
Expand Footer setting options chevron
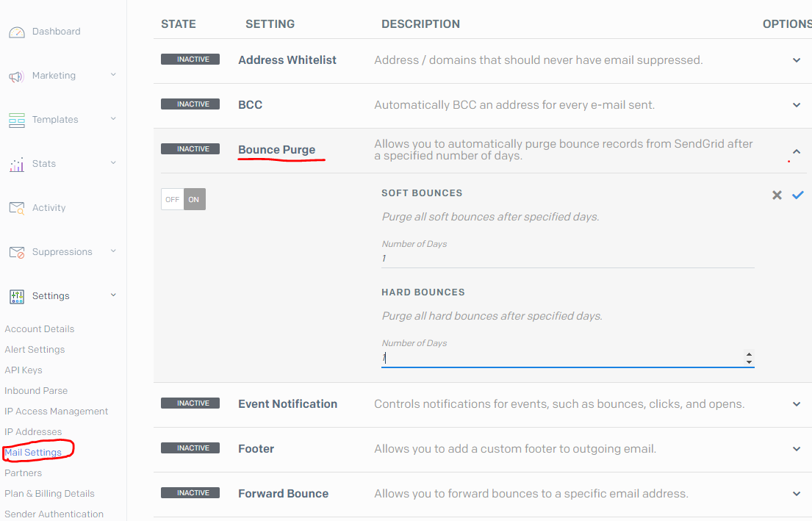[797, 449]
